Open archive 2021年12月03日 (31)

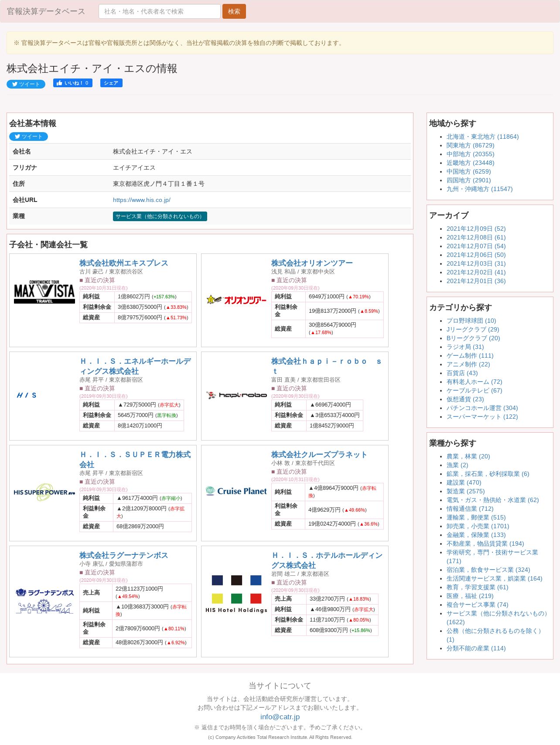476,263
